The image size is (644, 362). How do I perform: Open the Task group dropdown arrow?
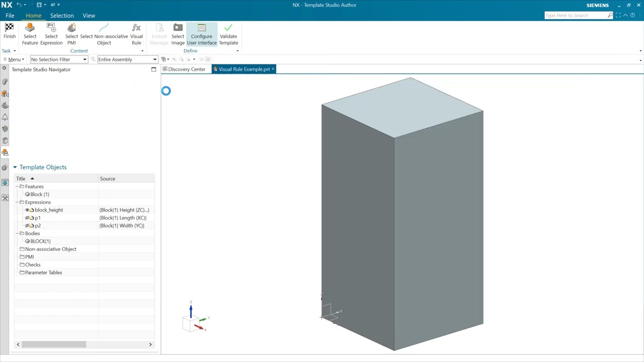click(x=15, y=51)
